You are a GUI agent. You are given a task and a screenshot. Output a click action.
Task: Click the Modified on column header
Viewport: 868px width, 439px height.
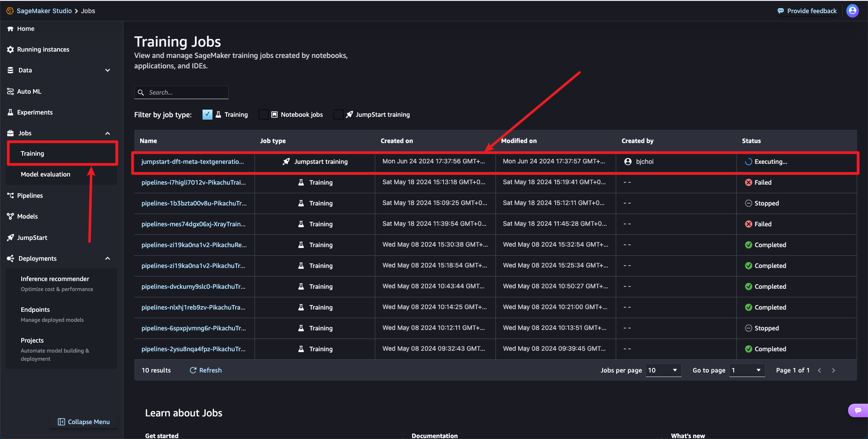pyautogui.click(x=519, y=141)
